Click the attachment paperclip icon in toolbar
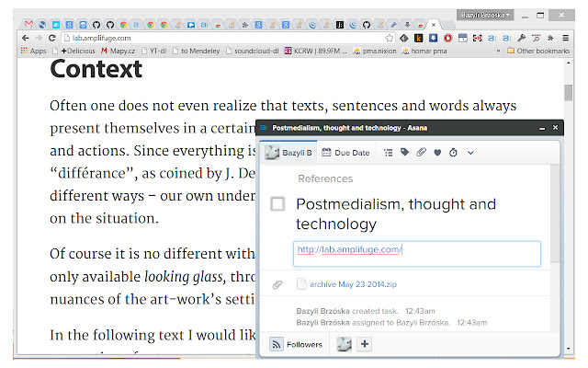The image size is (588, 368). coord(421,153)
